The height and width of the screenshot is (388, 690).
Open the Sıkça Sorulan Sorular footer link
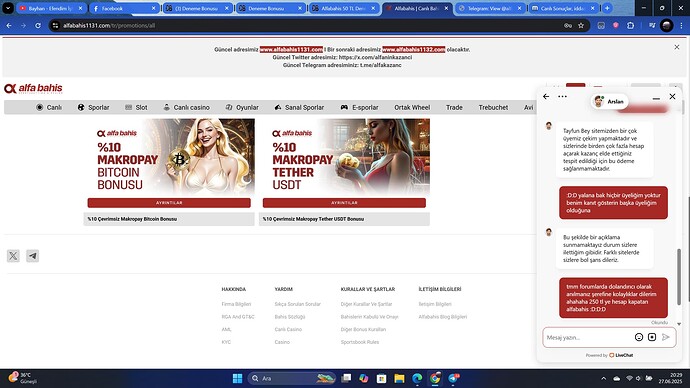tap(297, 304)
